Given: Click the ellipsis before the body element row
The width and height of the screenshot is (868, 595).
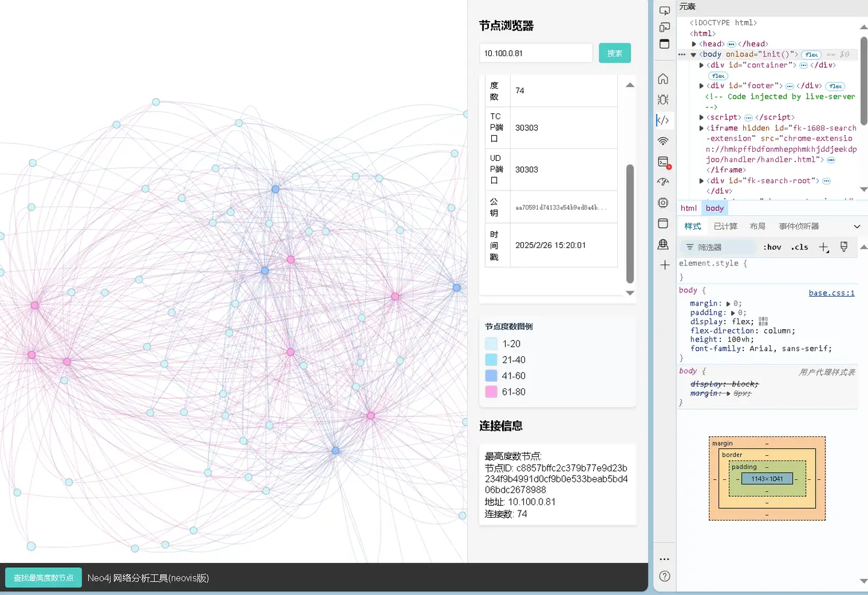Looking at the screenshot, I should tap(682, 54).
